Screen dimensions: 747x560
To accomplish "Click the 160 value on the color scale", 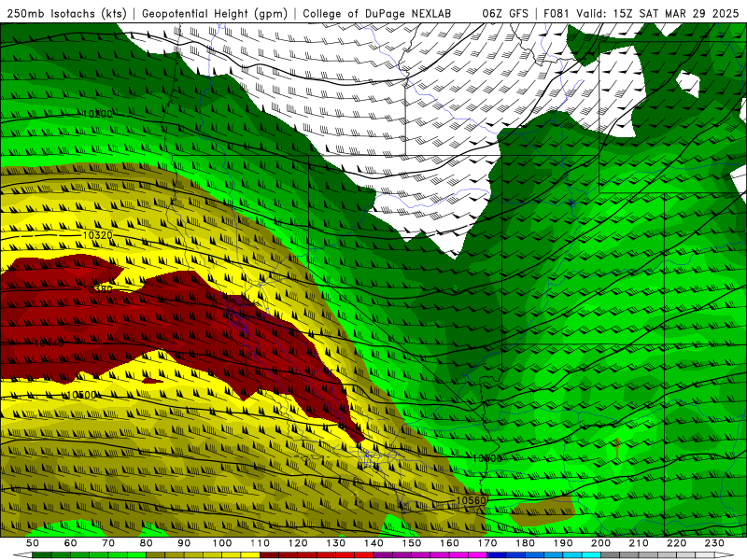I will pos(449,543).
